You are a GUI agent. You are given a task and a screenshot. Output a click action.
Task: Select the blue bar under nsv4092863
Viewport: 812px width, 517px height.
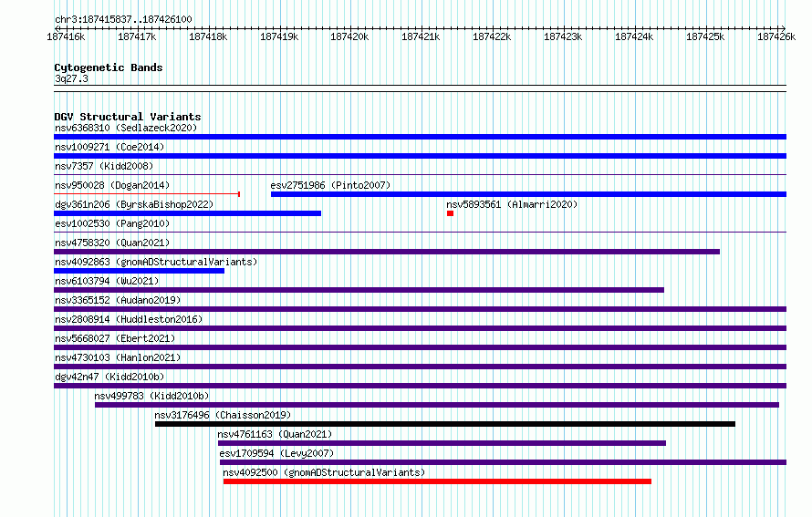coord(139,271)
